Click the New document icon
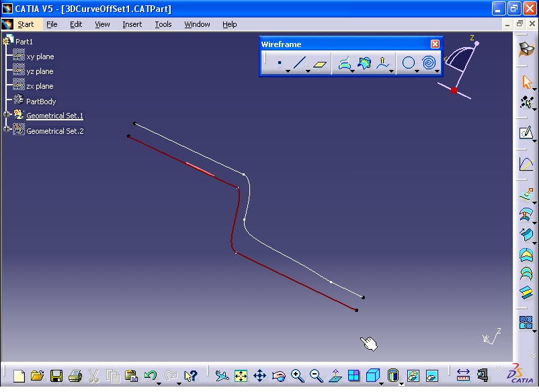Viewport: 539px width, 392px height. pos(19,376)
